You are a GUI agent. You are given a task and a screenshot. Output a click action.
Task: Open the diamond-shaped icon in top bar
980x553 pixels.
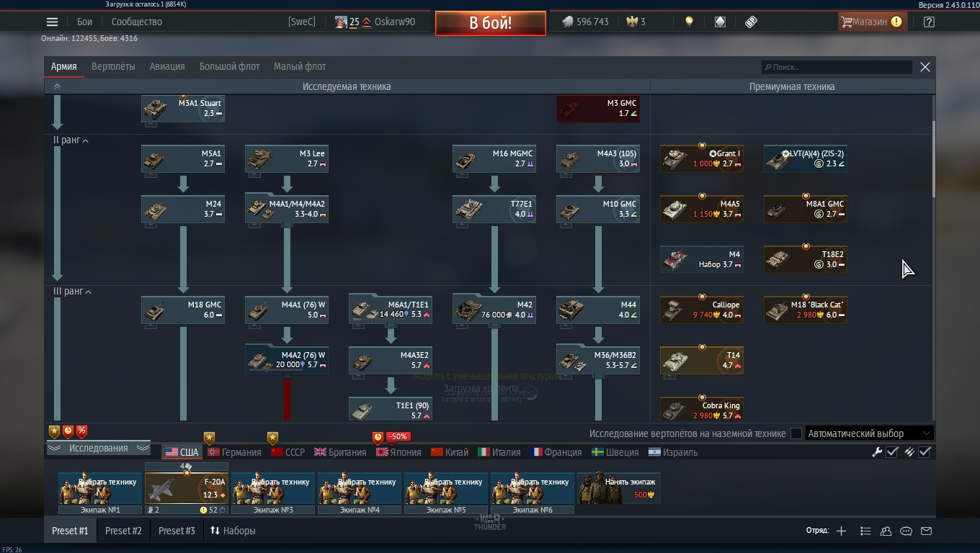(720, 22)
